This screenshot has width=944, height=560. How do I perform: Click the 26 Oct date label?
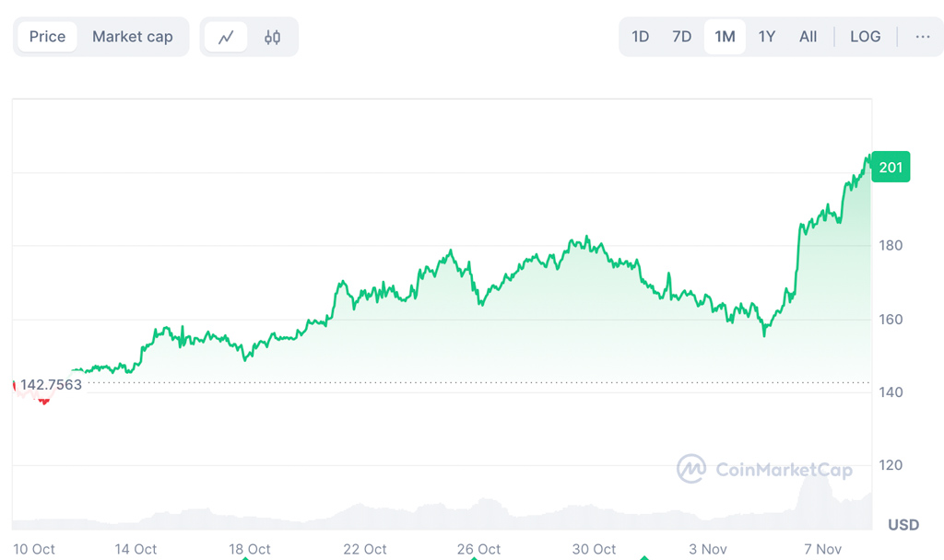point(478,549)
